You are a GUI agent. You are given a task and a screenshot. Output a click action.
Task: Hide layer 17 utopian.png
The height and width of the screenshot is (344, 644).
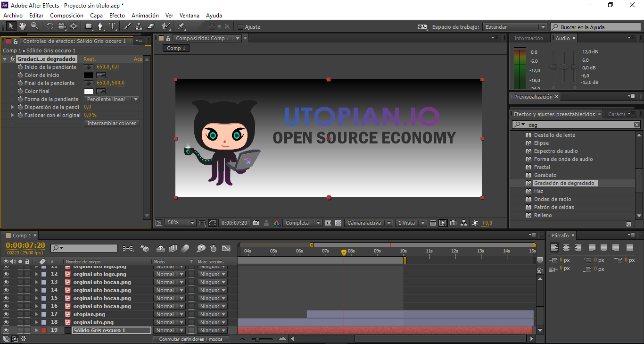click(x=6, y=314)
